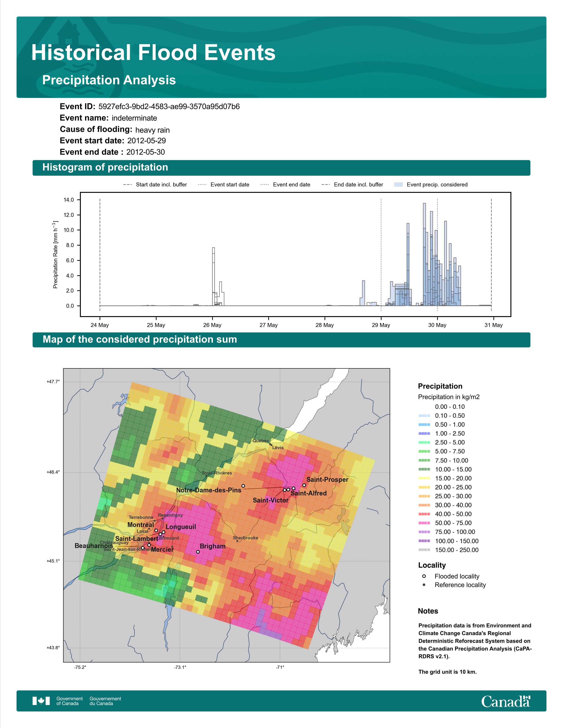Click the 50.00 - 75.00 precipitation swatch
The height and width of the screenshot is (728, 563).
tap(424, 523)
